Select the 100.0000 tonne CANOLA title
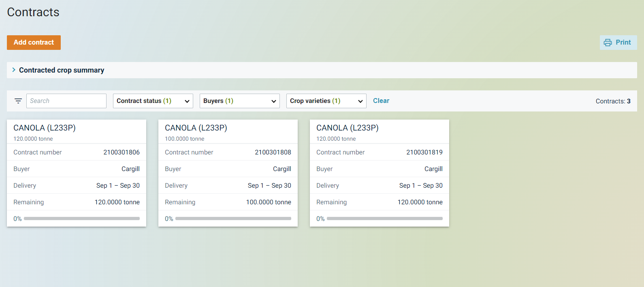 point(196,128)
